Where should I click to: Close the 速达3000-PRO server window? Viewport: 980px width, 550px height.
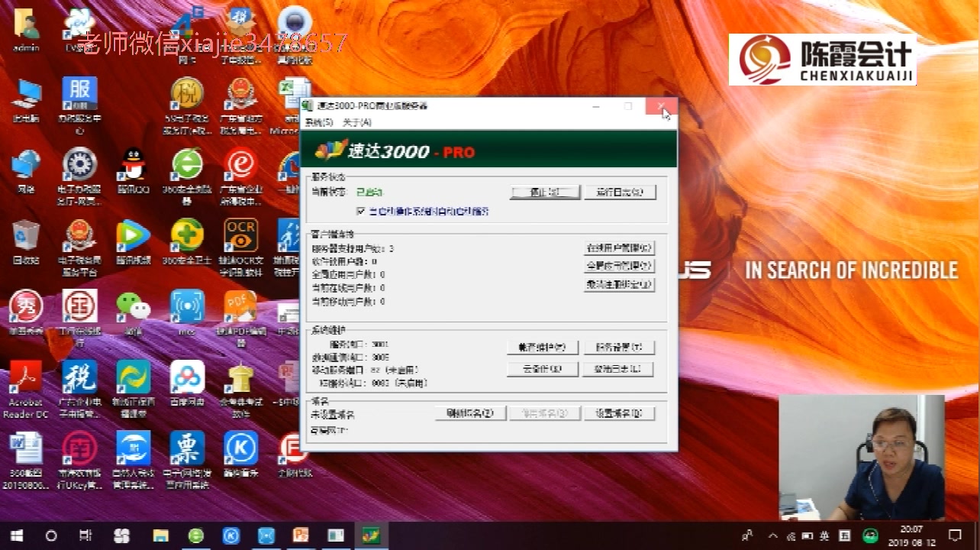click(x=661, y=106)
